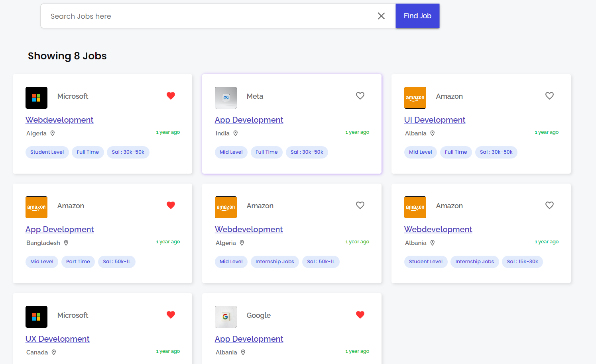This screenshot has width=596, height=364.
Task: Click Amazon logo on UI Development card
Action: 415,98
